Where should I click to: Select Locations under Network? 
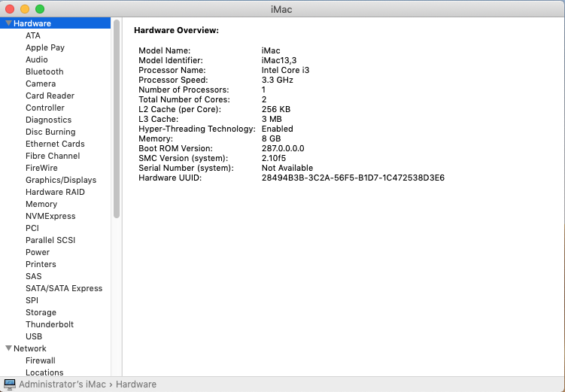coord(44,372)
